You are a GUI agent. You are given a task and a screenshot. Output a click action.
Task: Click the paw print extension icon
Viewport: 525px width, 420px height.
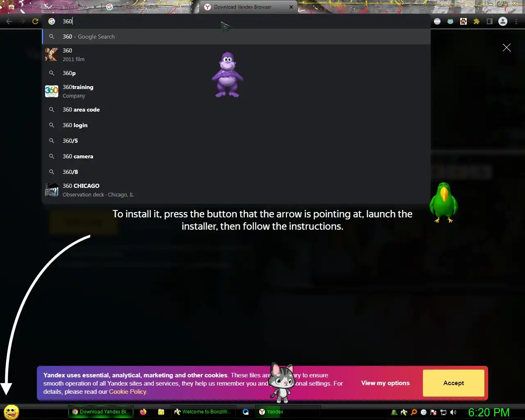pyautogui.click(x=463, y=21)
